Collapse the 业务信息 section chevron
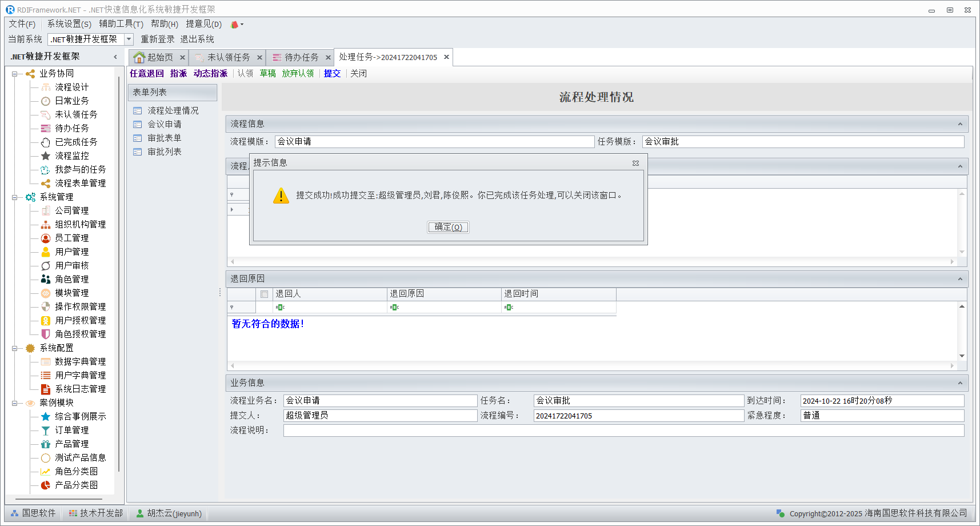This screenshot has width=980, height=526. tap(960, 383)
